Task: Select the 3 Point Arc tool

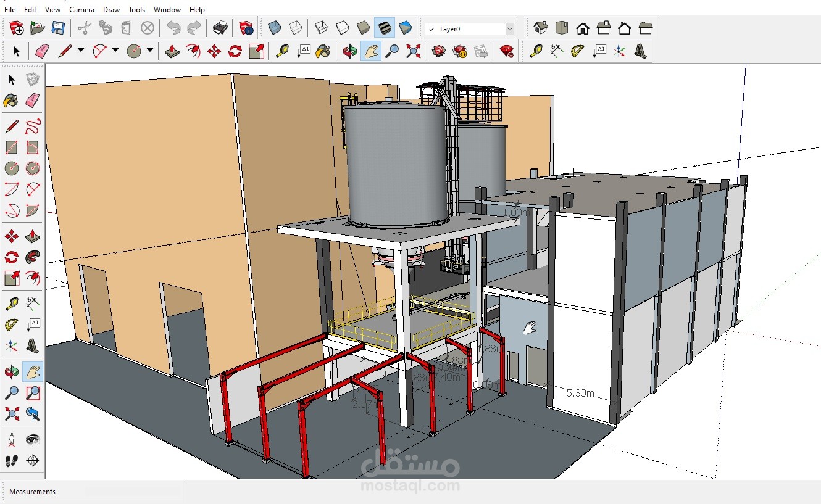Action: coord(12,210)
